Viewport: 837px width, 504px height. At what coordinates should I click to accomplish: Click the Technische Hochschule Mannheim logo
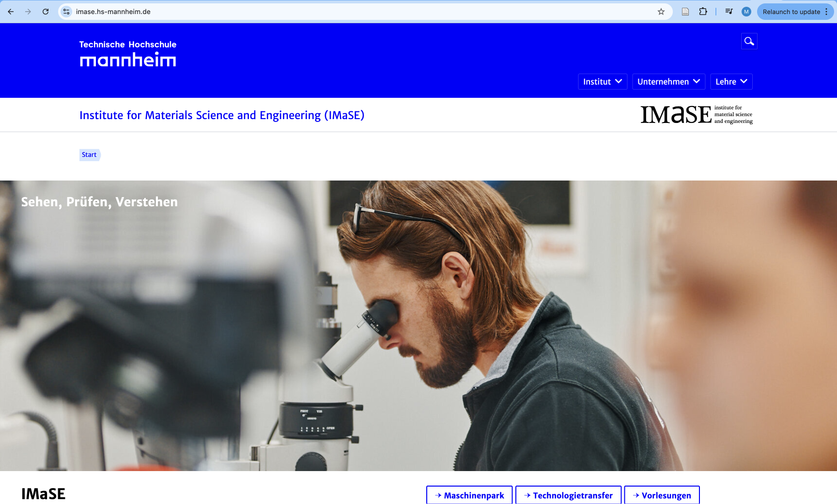(x=128, y=54)
